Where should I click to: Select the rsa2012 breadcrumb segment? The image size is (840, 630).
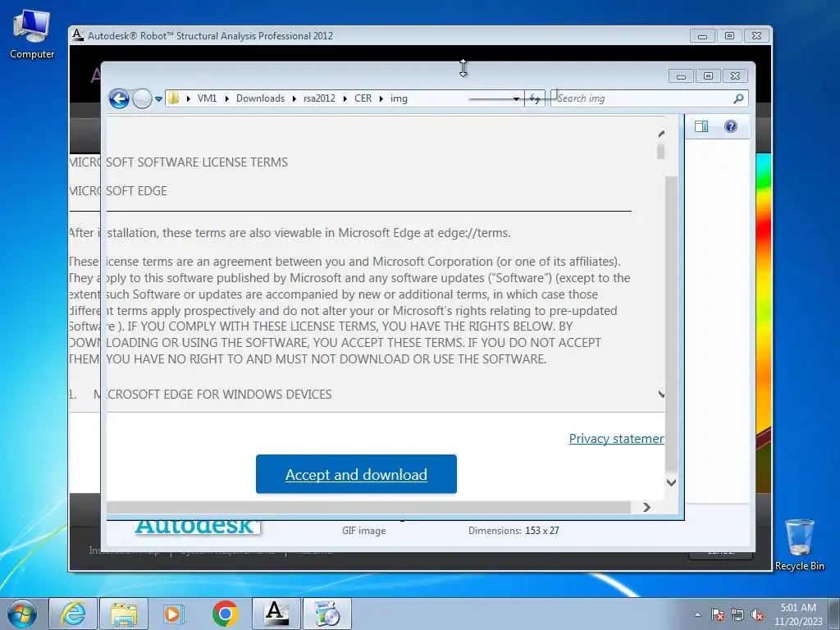coord(319,98)
